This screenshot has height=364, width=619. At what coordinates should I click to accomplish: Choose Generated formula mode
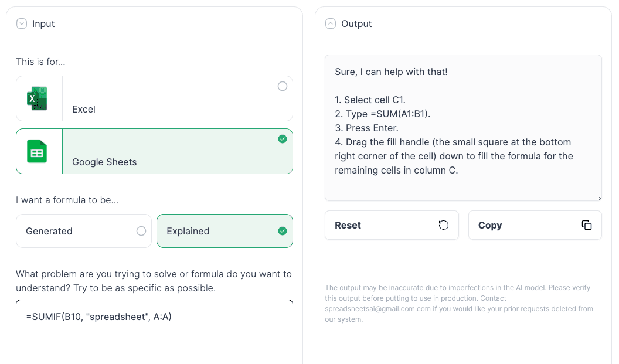coord(84,230)
